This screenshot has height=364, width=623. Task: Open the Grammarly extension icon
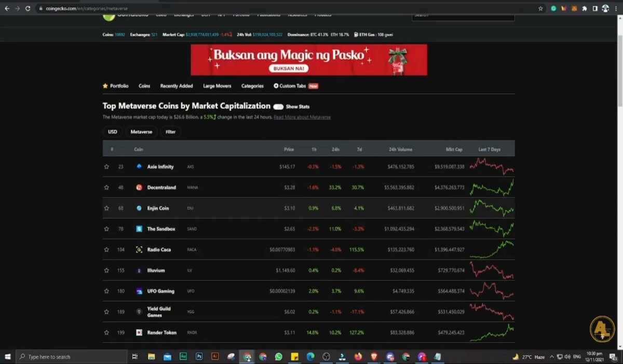(554, 8)
